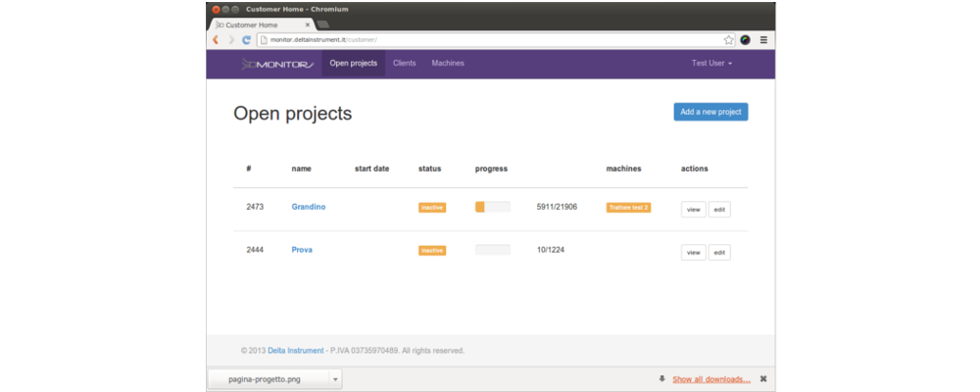Expand the Test User dropdown
This screenshot has height=392, width=980.
(712, 64)
